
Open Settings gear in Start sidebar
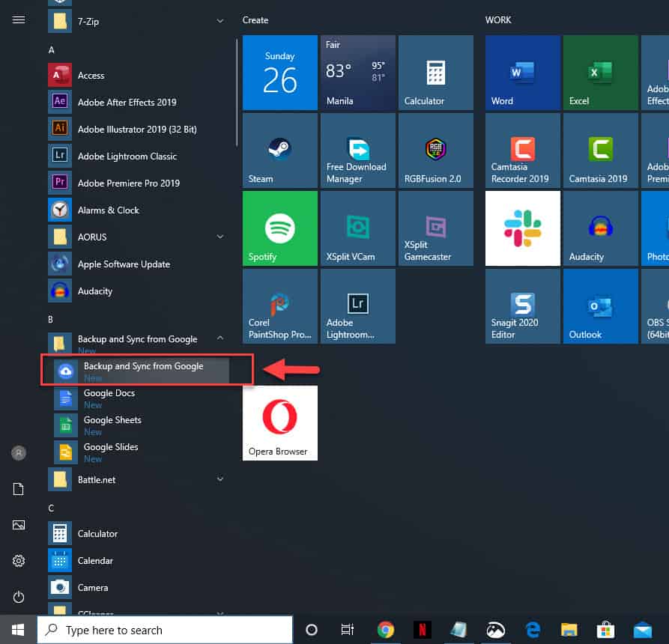[x=18, y=560]
